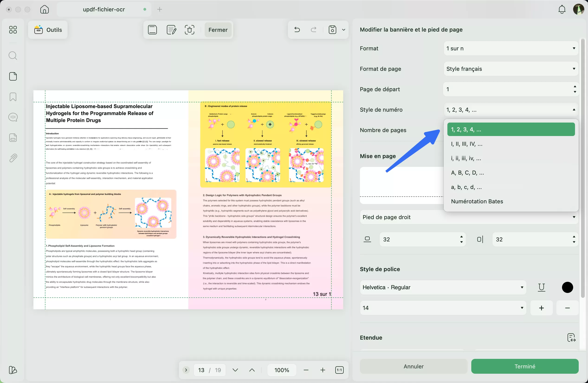Click the Terminé button

pyautogui.click(x=524, y=366)
